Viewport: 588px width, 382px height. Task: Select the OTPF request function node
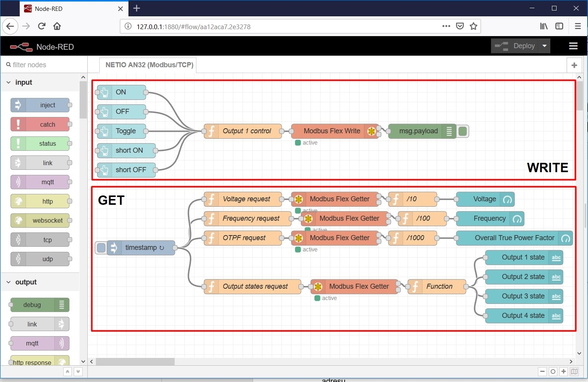(243, 238)
